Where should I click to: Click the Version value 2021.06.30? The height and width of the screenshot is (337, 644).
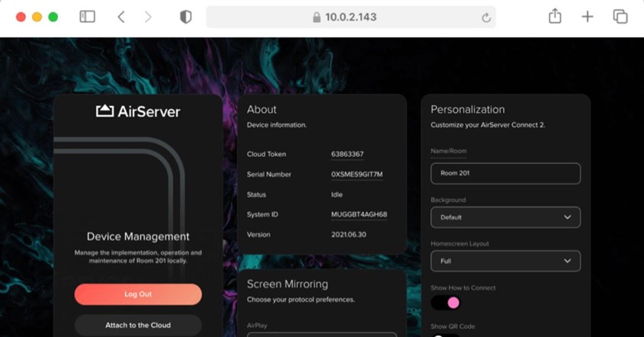[x=349, y=235]
